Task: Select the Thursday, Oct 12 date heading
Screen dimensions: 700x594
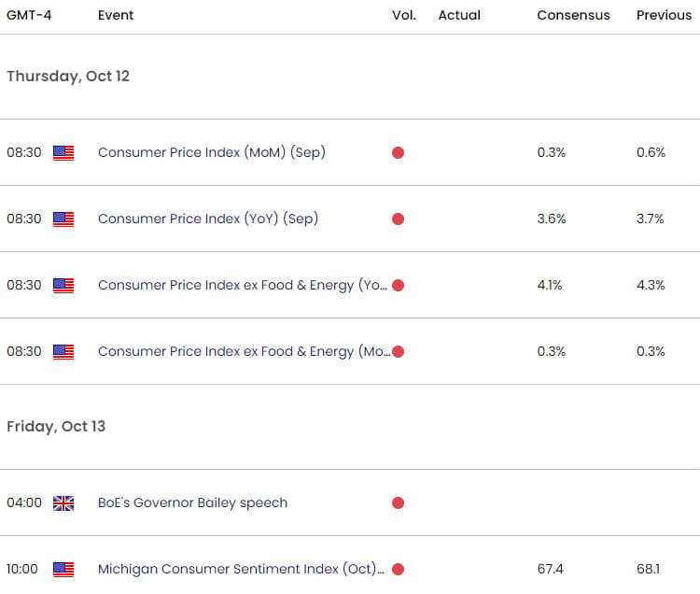Action: 68,77
